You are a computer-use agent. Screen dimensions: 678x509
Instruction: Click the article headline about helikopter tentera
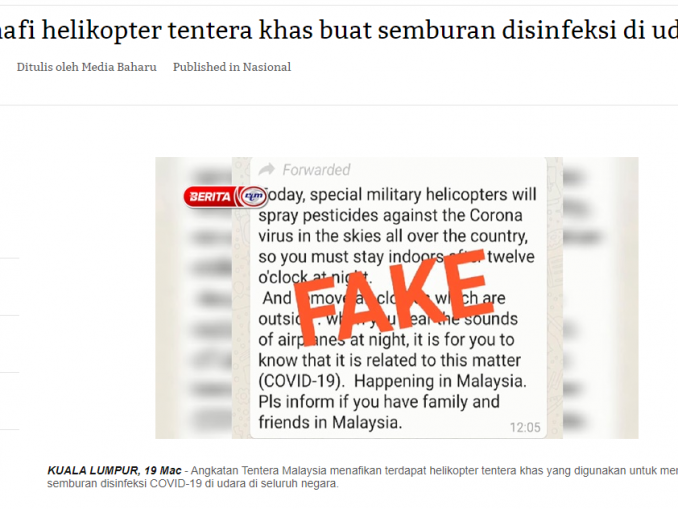pos(339,30)
